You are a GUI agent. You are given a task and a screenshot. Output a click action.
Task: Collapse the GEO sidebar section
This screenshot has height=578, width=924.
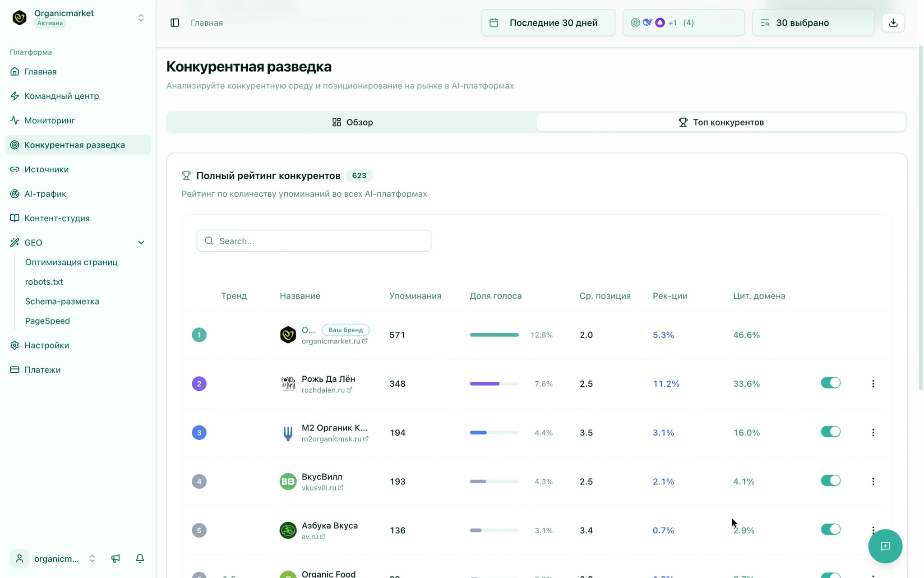click(141, 243)
